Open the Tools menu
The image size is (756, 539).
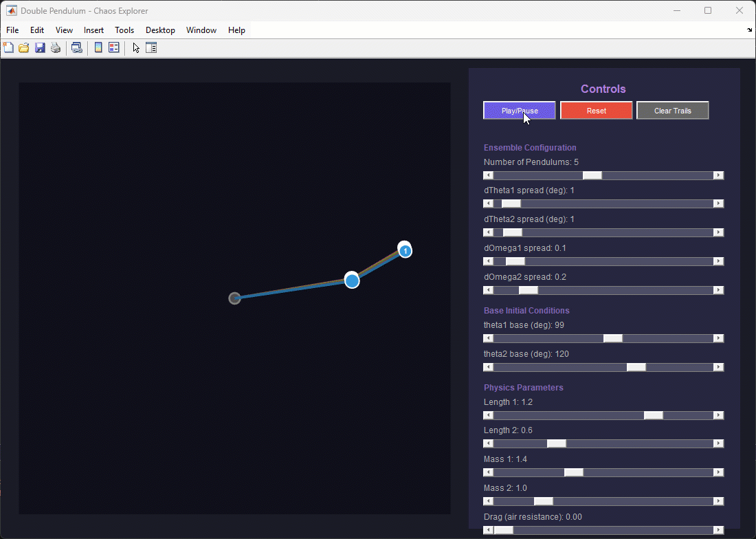[x=124, y=30]
